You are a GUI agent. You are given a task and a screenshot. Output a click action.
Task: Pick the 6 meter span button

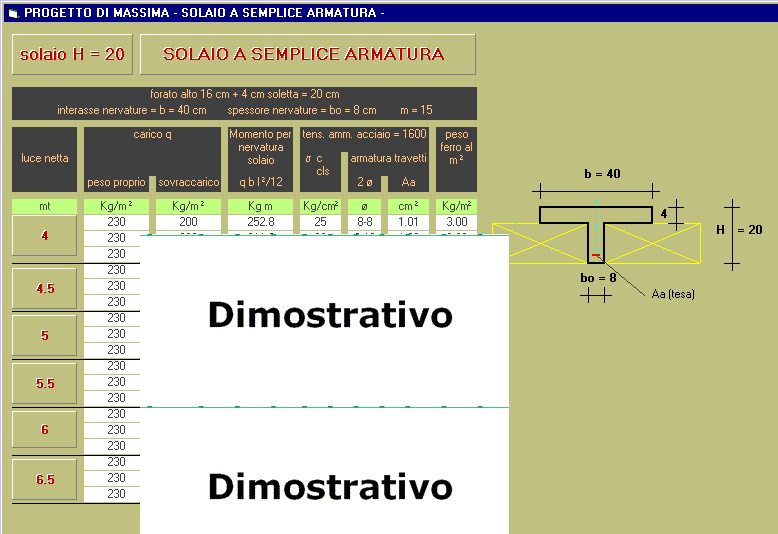[x=45, y=429]
